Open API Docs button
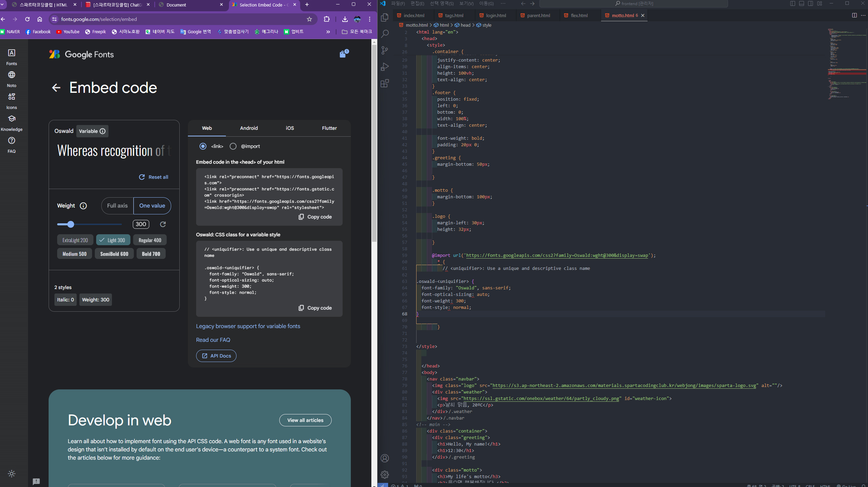The image size is (868, 487). pyautogui.click(x=216, y=356)
